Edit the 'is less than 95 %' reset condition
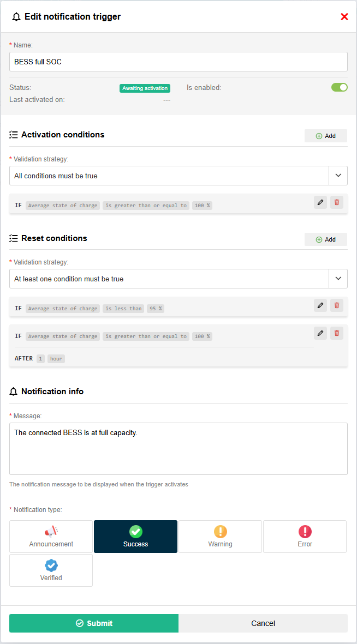357x644 pixels. pyautogui.click(x=320, y=305)
